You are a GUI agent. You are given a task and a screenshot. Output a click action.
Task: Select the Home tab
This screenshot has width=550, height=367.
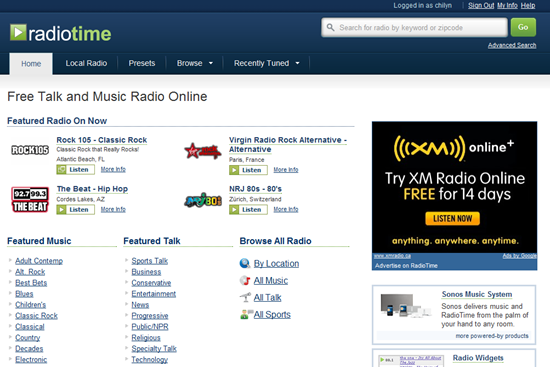click(31, 64)
